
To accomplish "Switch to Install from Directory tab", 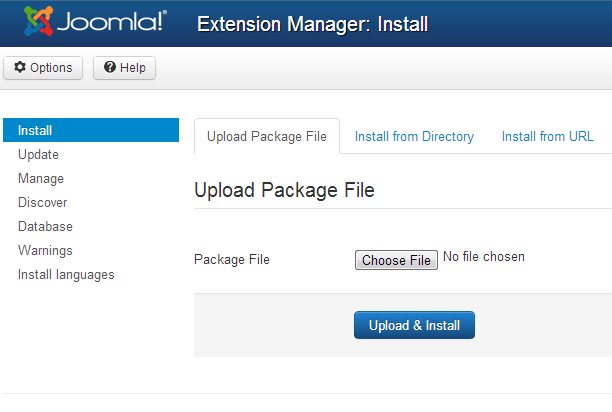I will tap(414, 136).
